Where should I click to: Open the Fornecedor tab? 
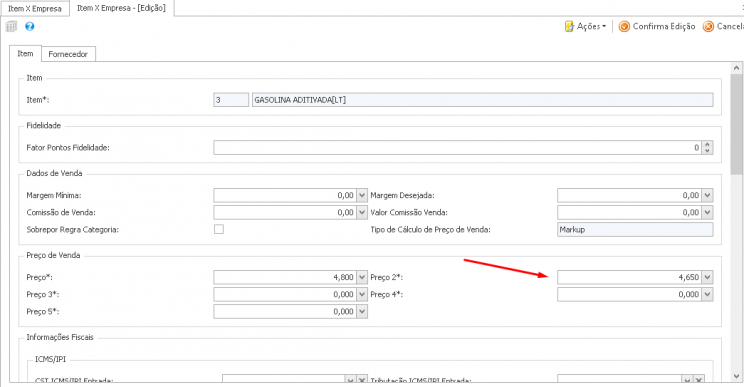[x=68, y=54]
